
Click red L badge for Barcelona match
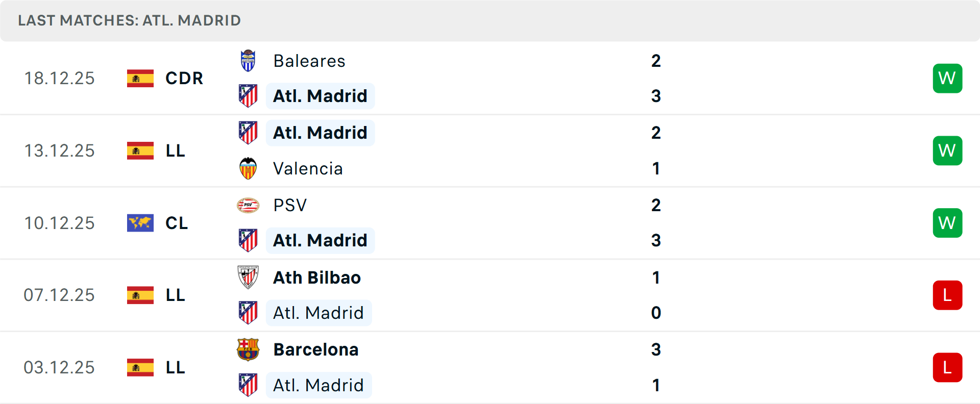(947, 367)
